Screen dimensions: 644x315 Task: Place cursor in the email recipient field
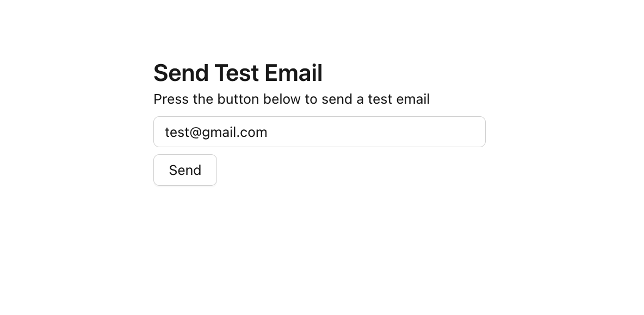pyautogui.click(x=319, y=132)
